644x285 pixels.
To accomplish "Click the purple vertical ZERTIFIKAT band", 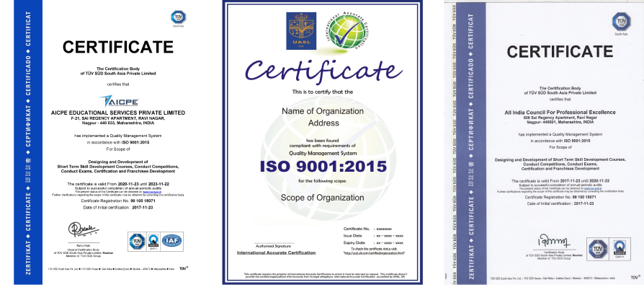I will point(473,144).
